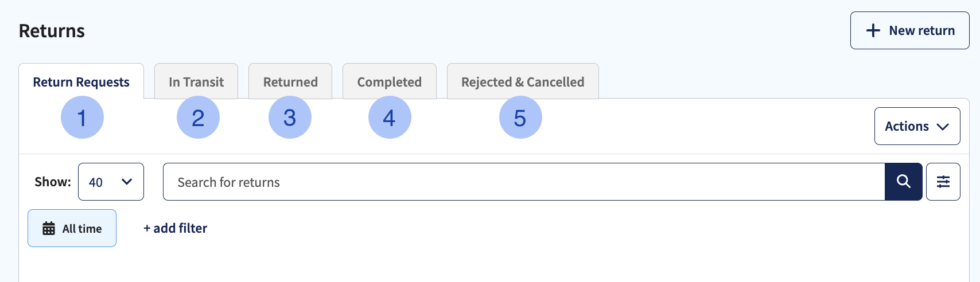The image size is (980, 282).
Task: Click the + add filter link
Action: [175, 228]
